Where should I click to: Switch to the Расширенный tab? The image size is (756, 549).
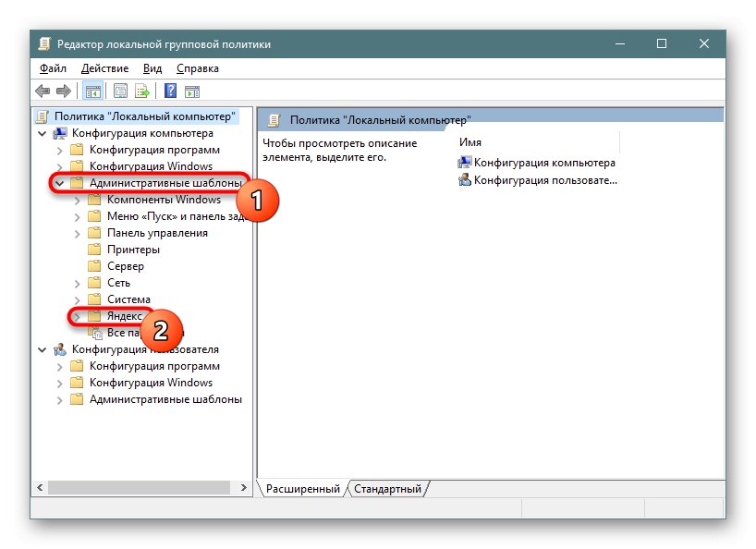tap(303, 489)
